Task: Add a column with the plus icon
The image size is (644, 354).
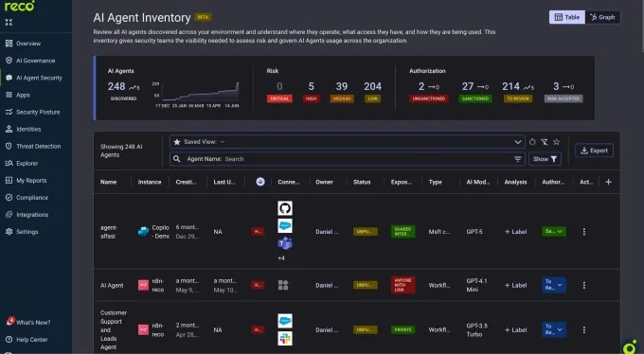Action: pyautogui.click(x=608, y=182)
